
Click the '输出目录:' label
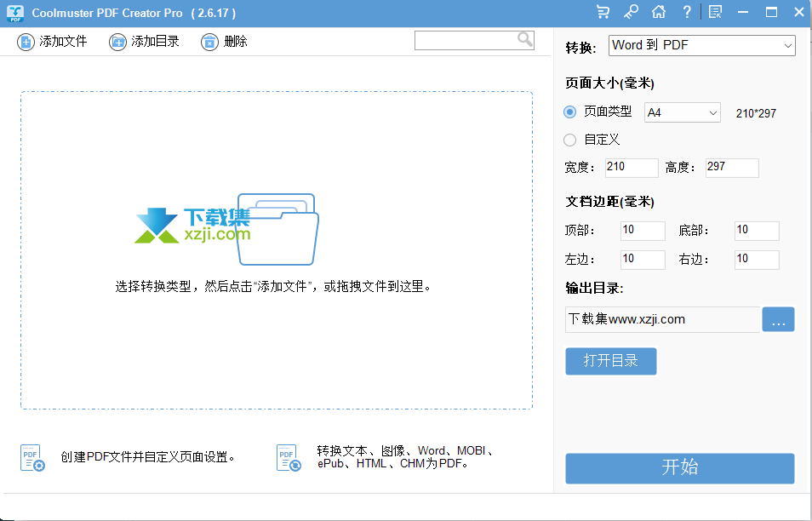594,289
